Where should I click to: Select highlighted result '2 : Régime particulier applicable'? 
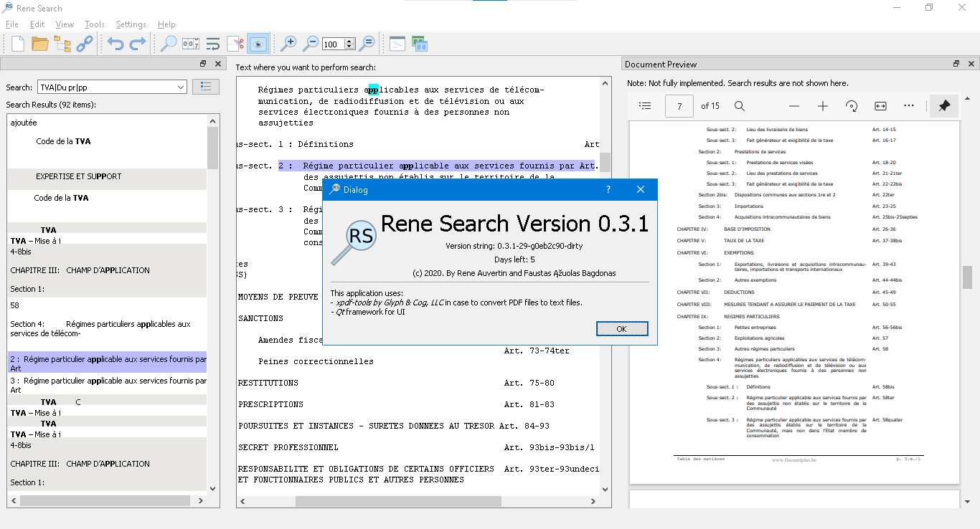(x=107, y=363)
